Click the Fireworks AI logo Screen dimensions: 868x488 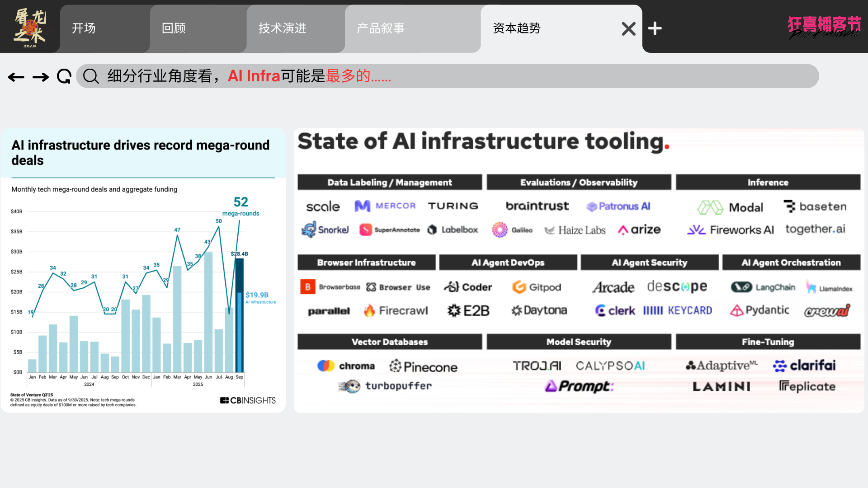click(731, 230)
